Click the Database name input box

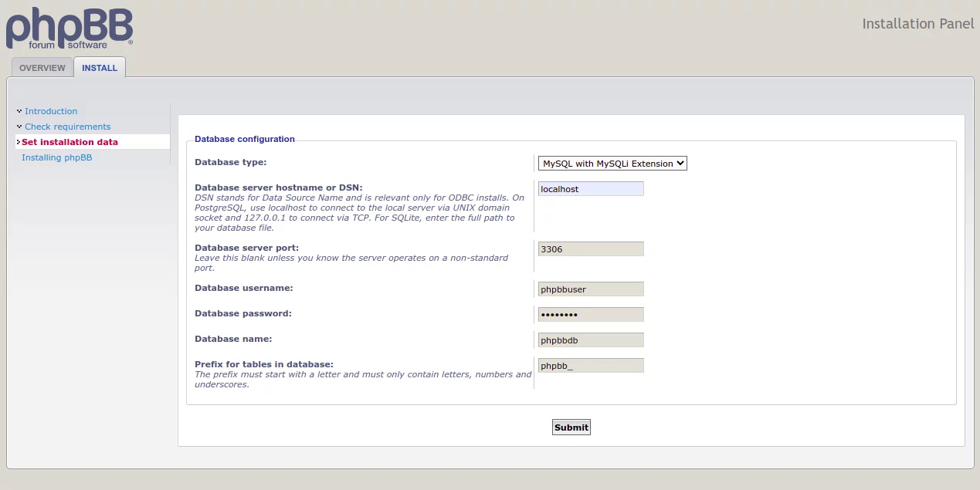pos(591,340)
